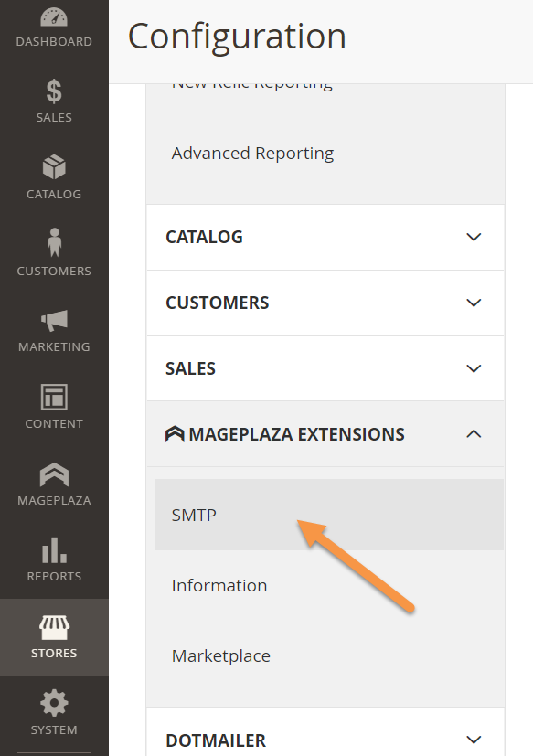Screen dimensions: 533x756
Task: Click the CATALOG section heading
Action: [x=204, y=237]
